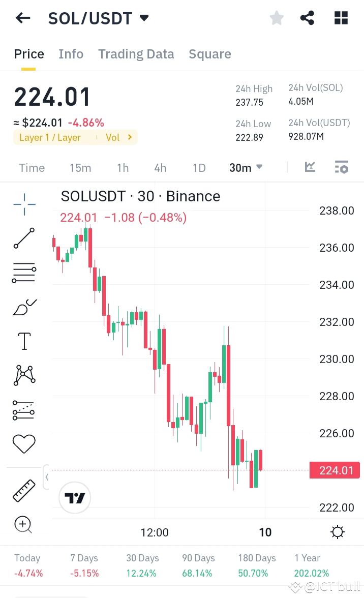
Task: Select the trend line drawing tool
Action: [x=23, y=238]
